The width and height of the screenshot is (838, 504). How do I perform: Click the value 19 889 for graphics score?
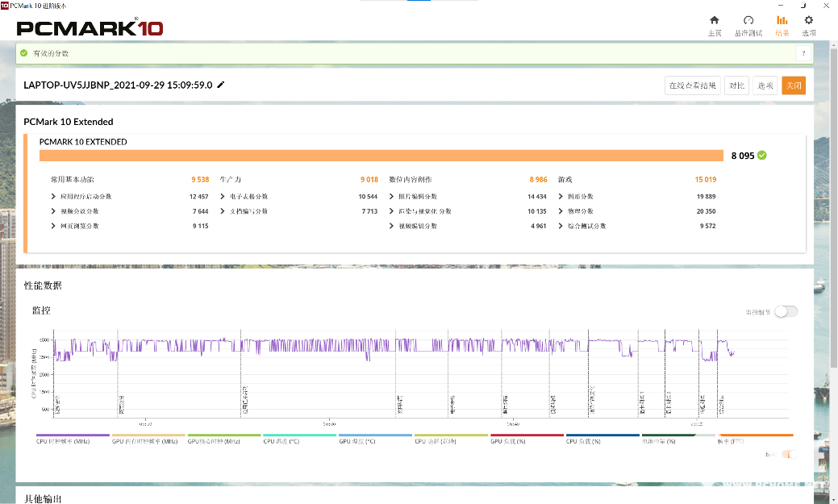pos(706,197)
